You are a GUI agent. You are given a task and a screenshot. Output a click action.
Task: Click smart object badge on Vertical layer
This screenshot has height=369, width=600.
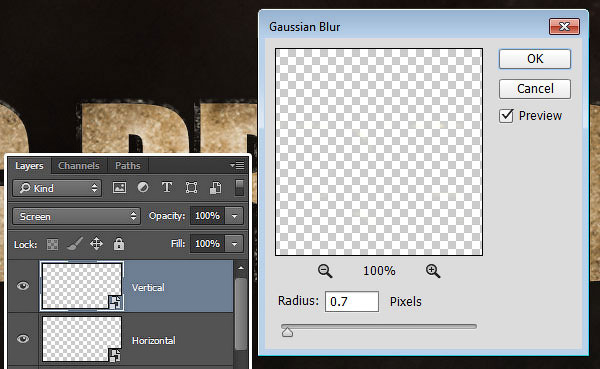tap(115, 302)
